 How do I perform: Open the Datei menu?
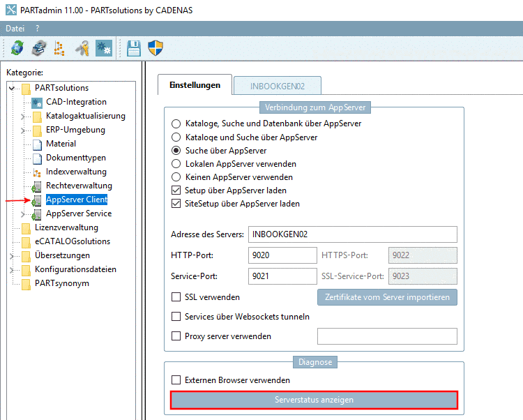(x=15, y=29)
